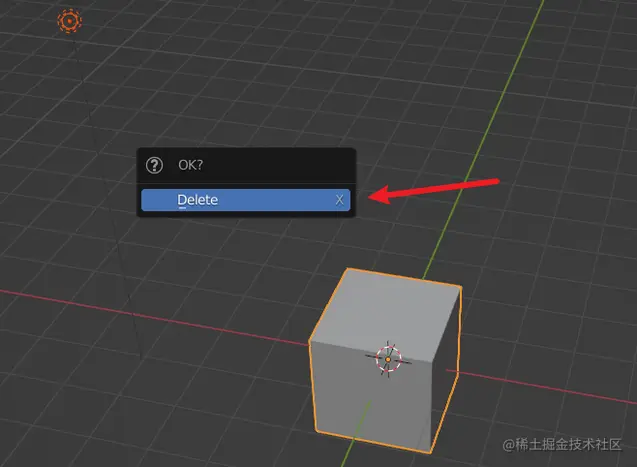
Task: Click the 3D cursor on the cube
Action: click(388, 359)
